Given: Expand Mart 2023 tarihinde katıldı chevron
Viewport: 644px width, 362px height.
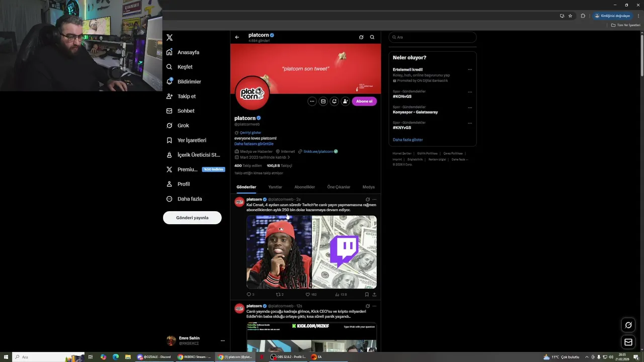Looking at the screenshot, I should click(288, 157).
